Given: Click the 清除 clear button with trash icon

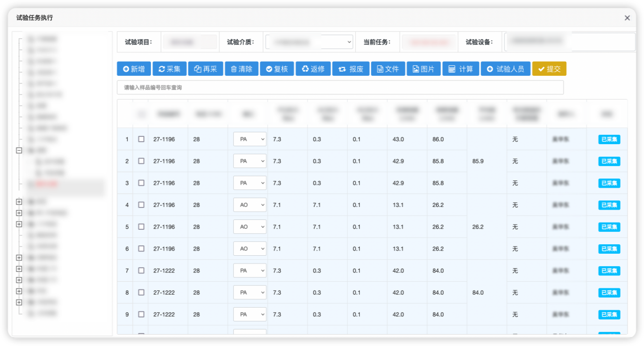Looking at the screenshot, I should 241,69.
